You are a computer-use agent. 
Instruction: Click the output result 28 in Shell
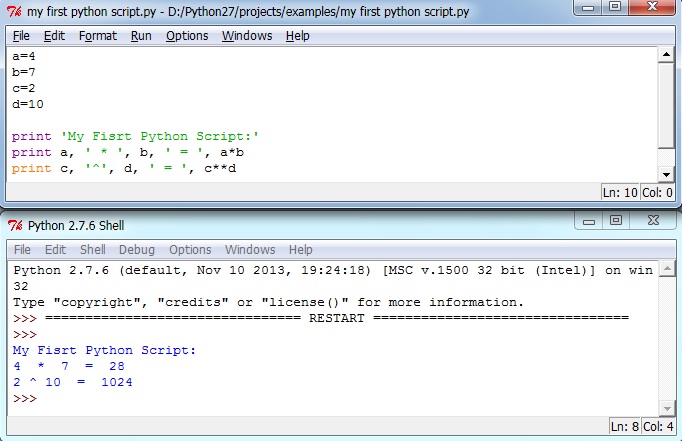coord(117,366)
